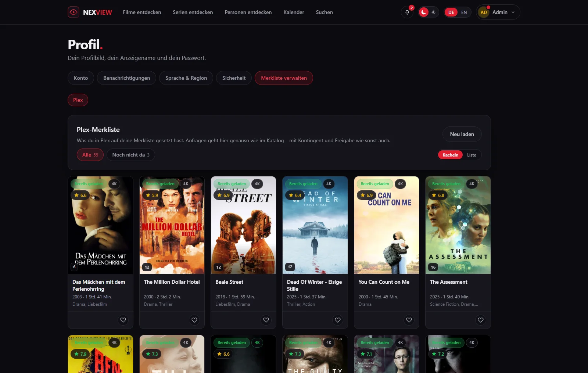Open Serien entdecken in navigation
The height and width of the screenshot is (373, 588).
193,12
